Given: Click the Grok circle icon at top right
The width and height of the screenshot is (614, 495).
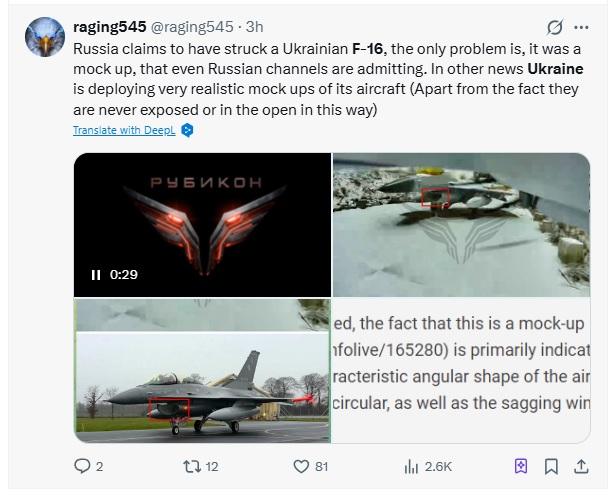Looking at the screenshot, I should pyautogui.click(x=555, y=27).
